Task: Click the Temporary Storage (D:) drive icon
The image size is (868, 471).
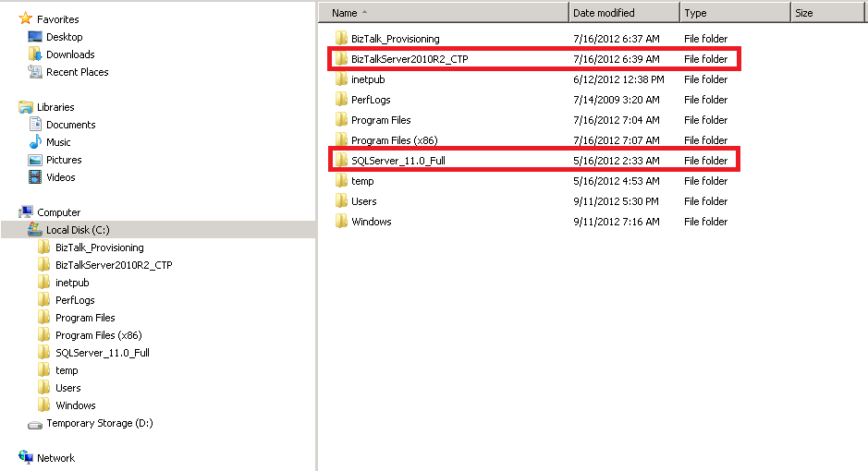Action: point(35,425)
